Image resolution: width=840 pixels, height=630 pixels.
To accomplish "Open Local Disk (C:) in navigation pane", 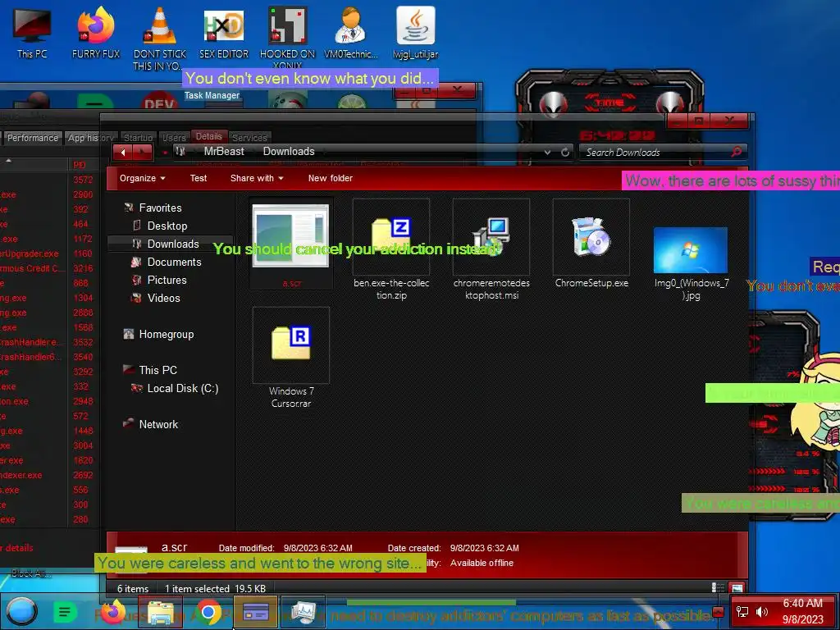I will pyautogui.click(x=182, y=388).
